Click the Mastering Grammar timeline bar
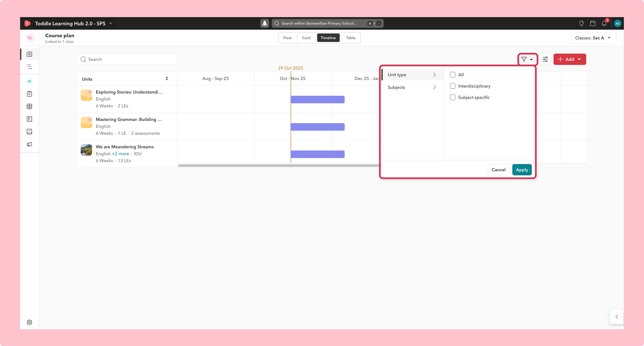The height and width of the screenshot is (346, 644). tap(317, 127)
